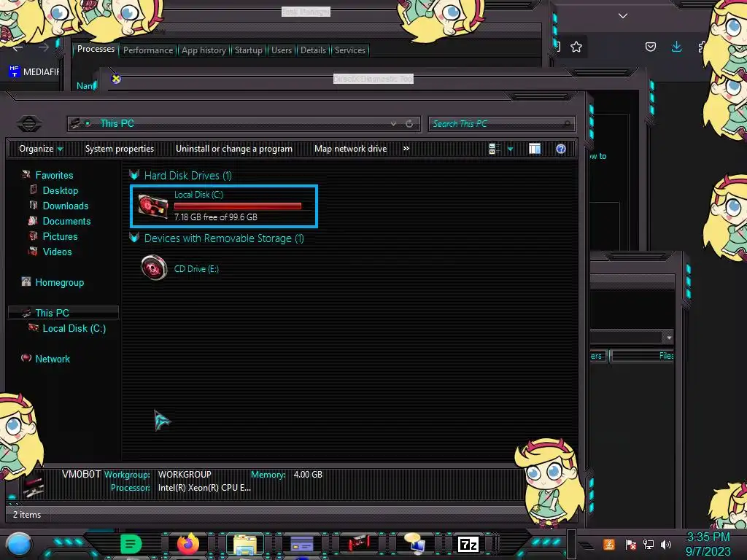The width and height of the screenshot is (747, 560).
Task: Switch to Performance tab in Task Manager
Action: (x=148, y=50)
